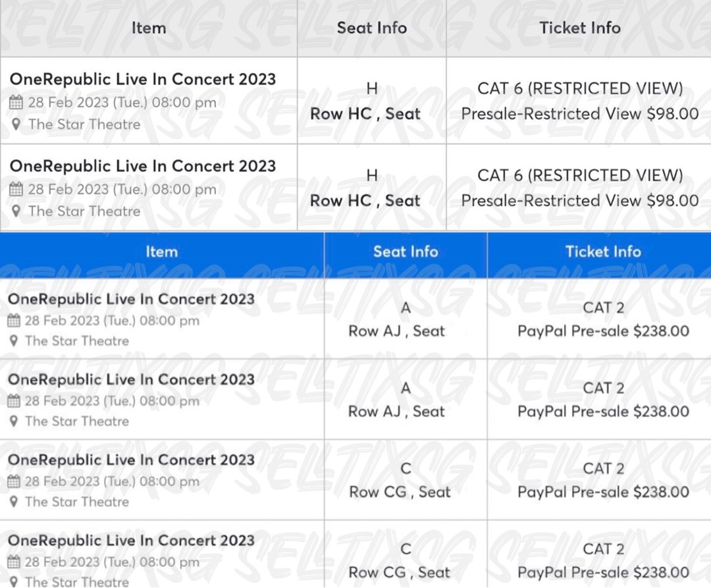Click the calendar icon on the first CAT 6 listing

tap(15, 101)
